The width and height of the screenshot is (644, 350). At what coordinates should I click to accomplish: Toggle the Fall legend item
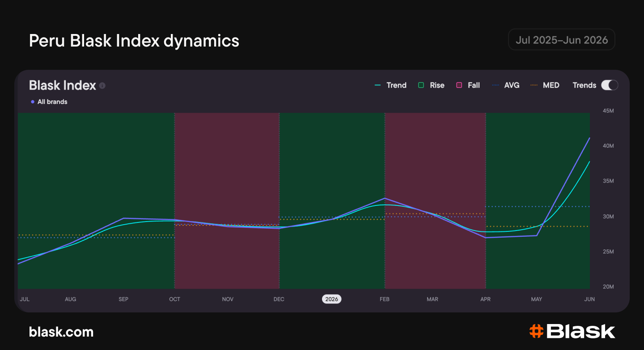coord(468,85)
